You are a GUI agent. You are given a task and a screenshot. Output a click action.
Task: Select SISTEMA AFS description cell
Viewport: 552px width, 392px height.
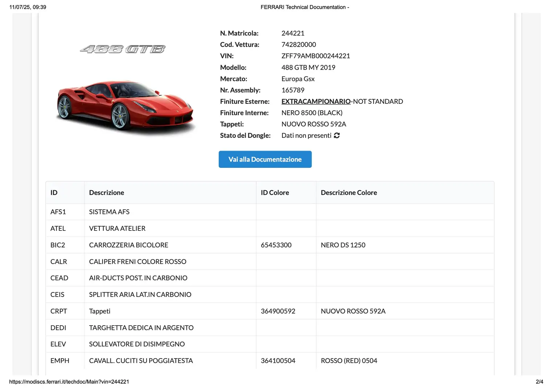(170, 212)
